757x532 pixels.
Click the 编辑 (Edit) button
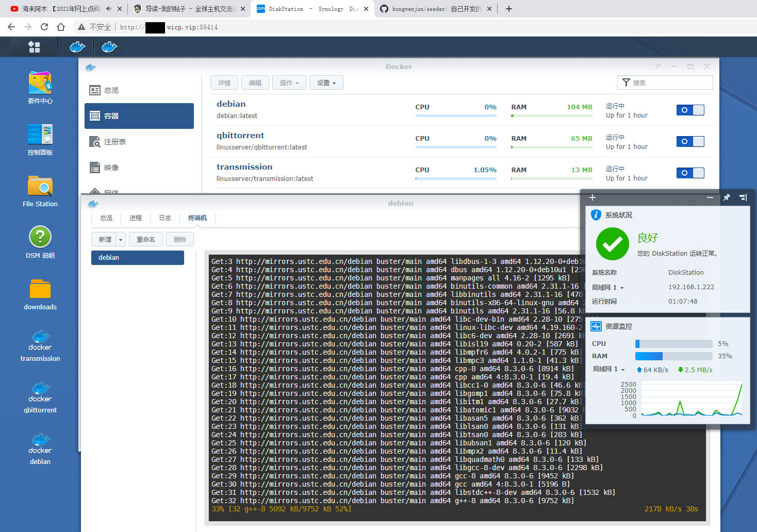(x=255, y=82)
